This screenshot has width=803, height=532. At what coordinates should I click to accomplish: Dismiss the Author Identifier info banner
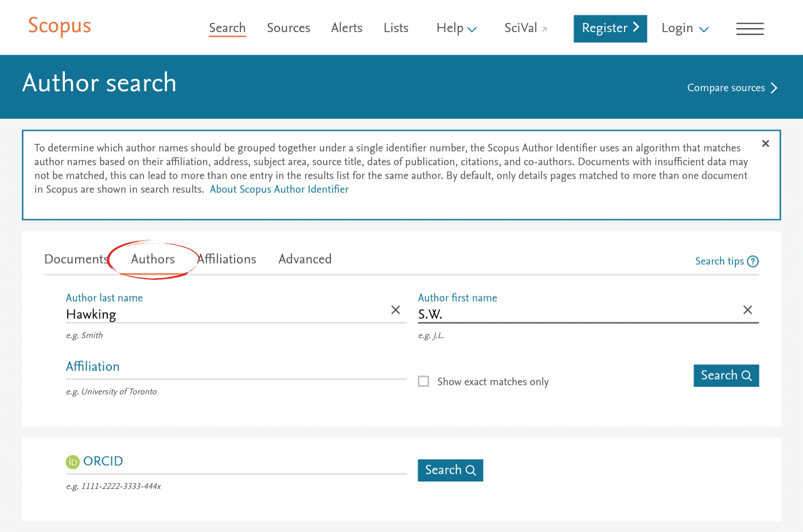pos(765,143)
